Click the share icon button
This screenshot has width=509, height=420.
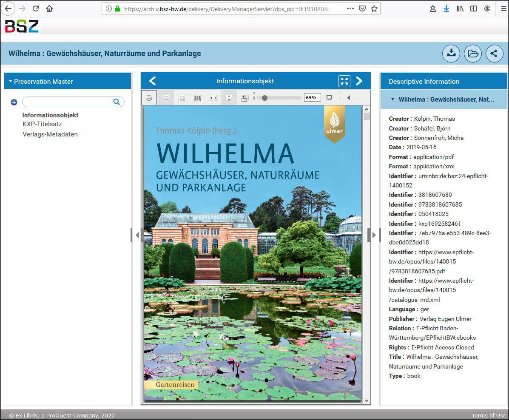(x=494, y=54)
